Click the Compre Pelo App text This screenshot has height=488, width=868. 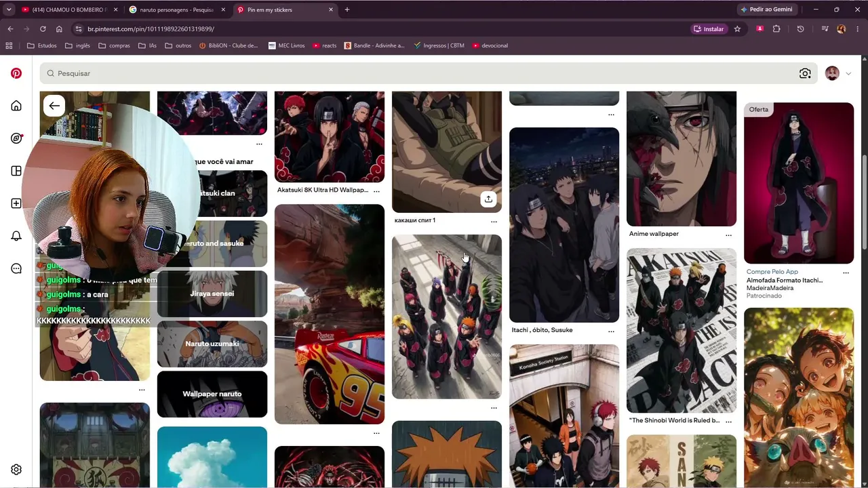(772, 272)
